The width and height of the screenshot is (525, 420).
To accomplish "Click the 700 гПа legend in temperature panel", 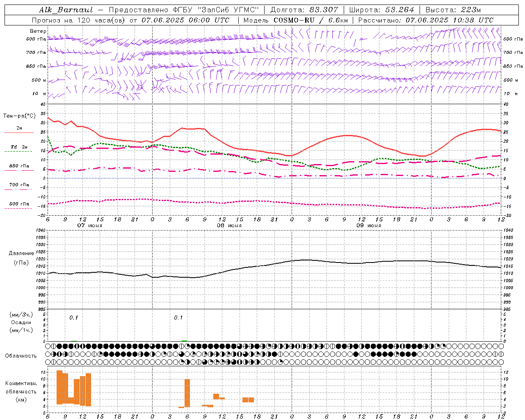I will 19,185.
